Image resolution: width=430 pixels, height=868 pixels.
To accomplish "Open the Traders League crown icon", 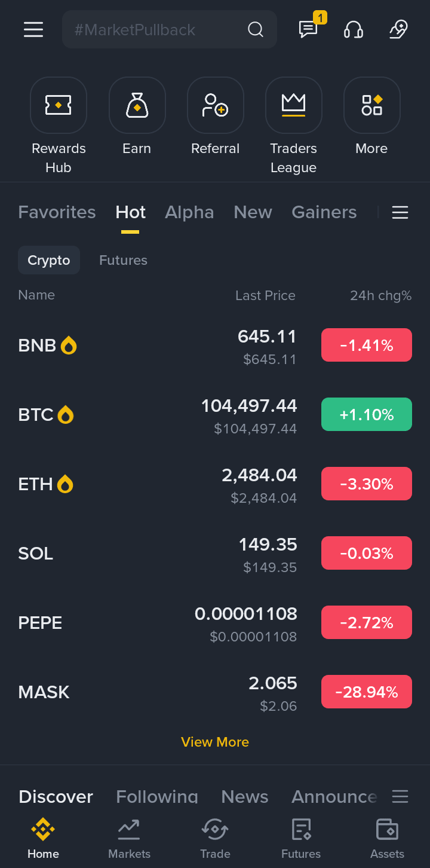I will 293,105.
